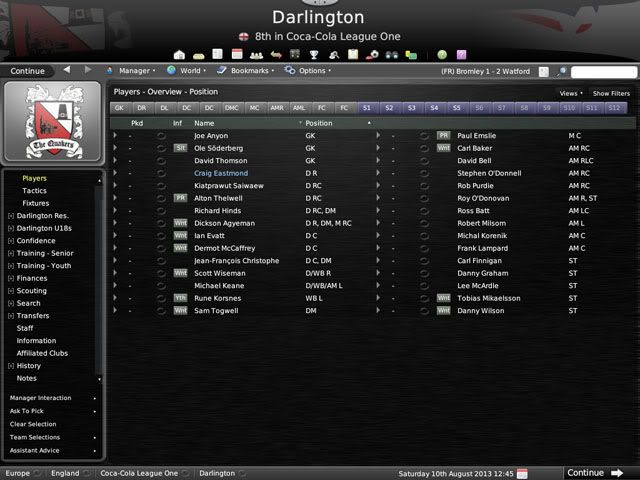Image resolution: width=640 pixels, height=480 pixels.
Task: Select the S5 substitute slot
Action: click(x=456, y=108)
